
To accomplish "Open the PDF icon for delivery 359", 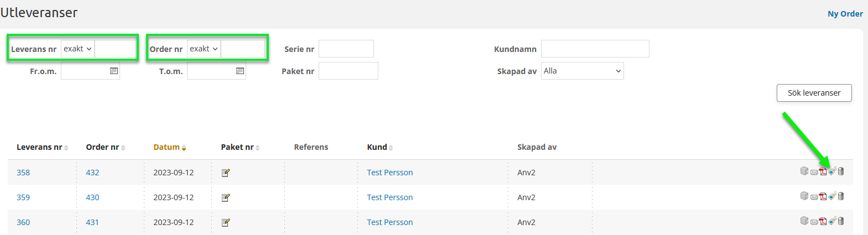I will pyautogui.click(x=823, y=196).
